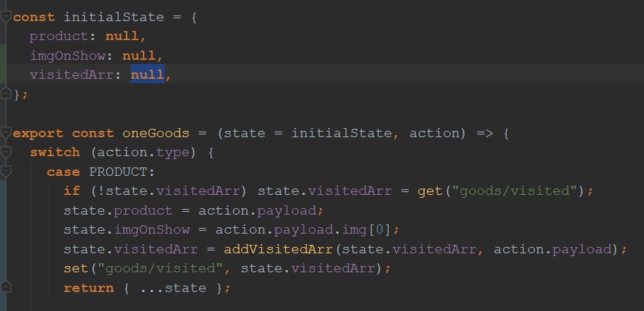Viewport: 644px width, 311px height.
Task: Click img in action.payload.img[0]
Action: (x=354, y=229)
